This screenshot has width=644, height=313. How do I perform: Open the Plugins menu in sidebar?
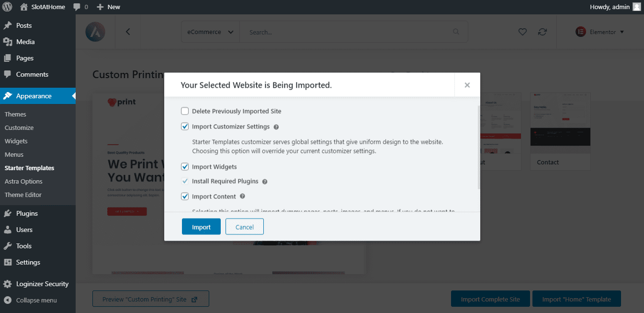click(27, 213)
